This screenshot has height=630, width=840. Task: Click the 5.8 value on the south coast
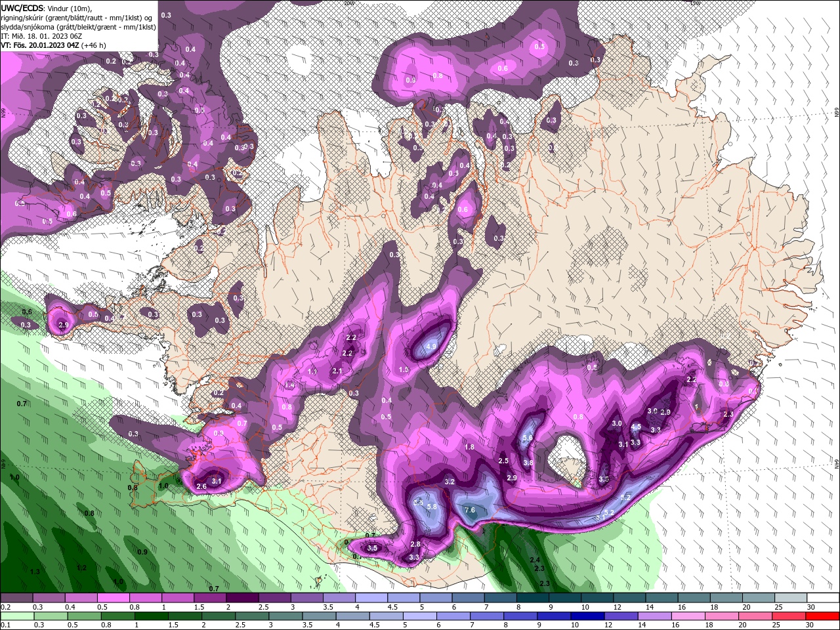pos(432,507)
